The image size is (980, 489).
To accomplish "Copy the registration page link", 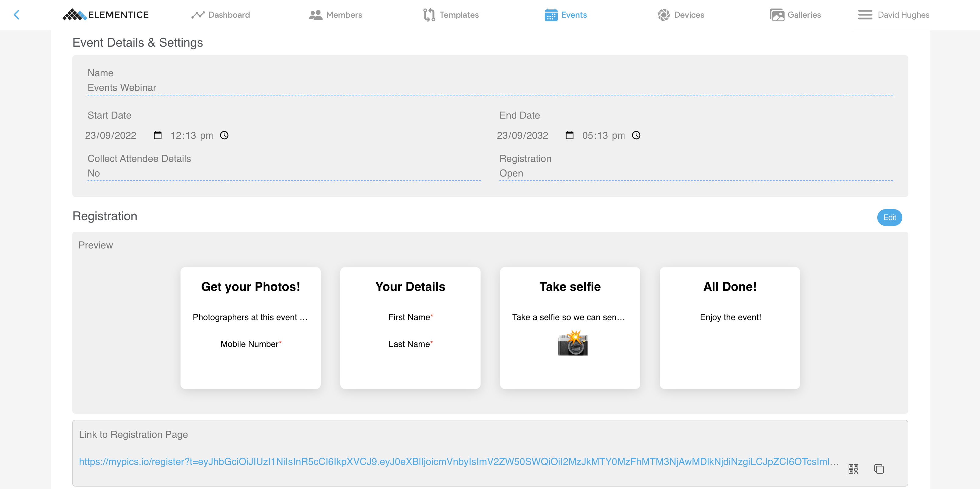I will click(879, 469).
